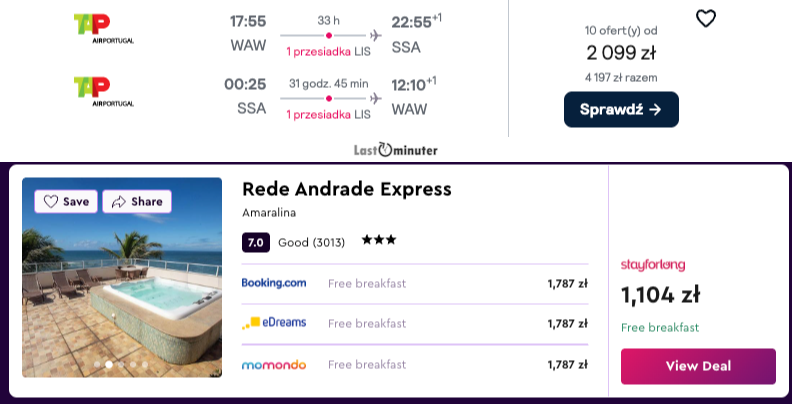The width and height of the screenshot is (792, 404).
Task: Select the Booking.com 1,787 zł price
Action: (x=567, y=284)
